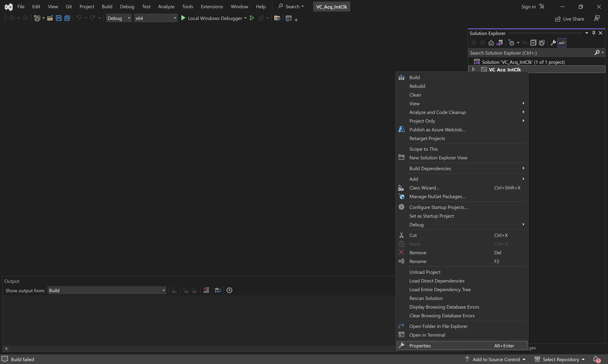Choose Retarget Projects menu entry
Screen dimensions: 608x364
click(x=462, y=138)
